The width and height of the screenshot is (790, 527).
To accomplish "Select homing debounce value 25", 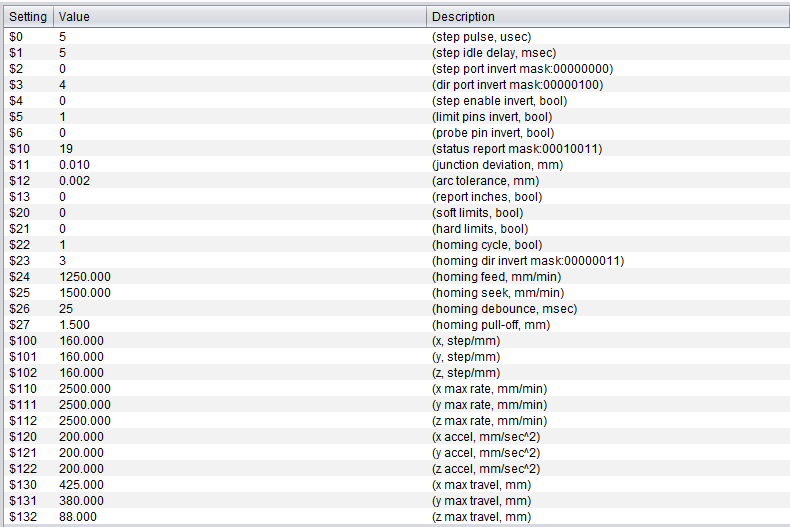I will click(x=66, y=309).
